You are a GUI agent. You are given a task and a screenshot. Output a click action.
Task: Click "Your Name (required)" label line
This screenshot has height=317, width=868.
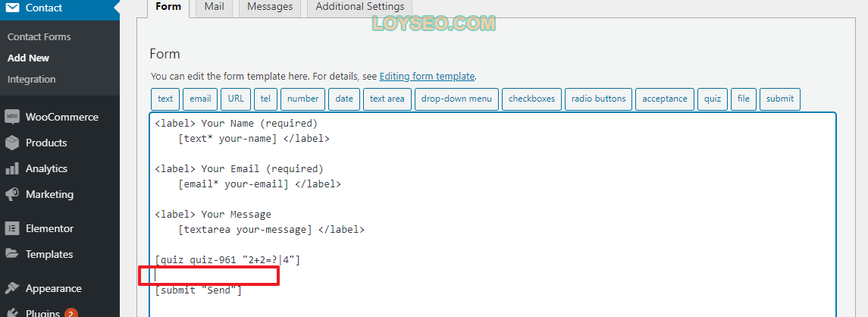point(237,123)
